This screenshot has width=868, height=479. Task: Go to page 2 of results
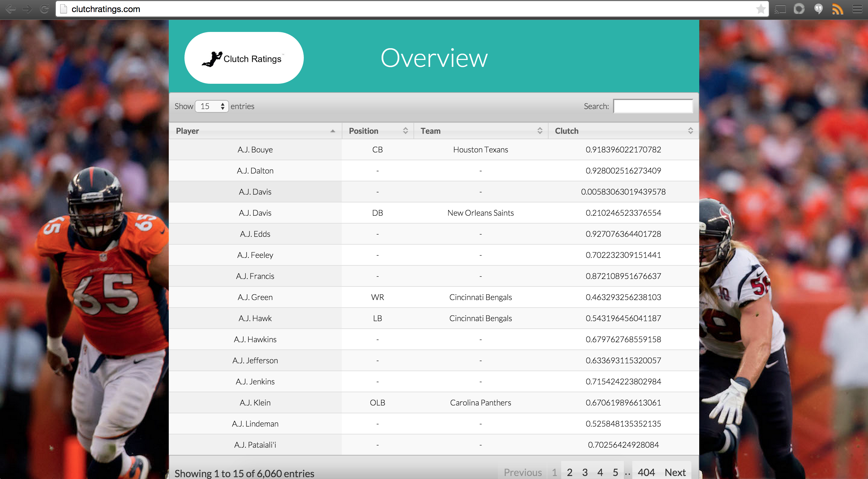[569, 472]
